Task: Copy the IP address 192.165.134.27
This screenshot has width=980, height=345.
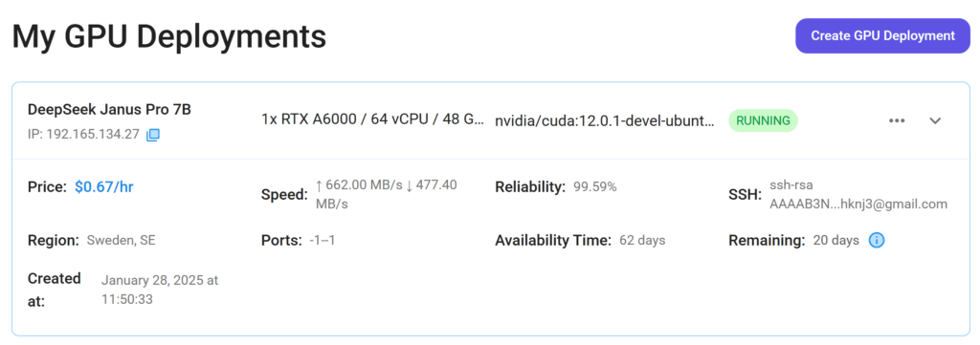Action: [153, 135]
